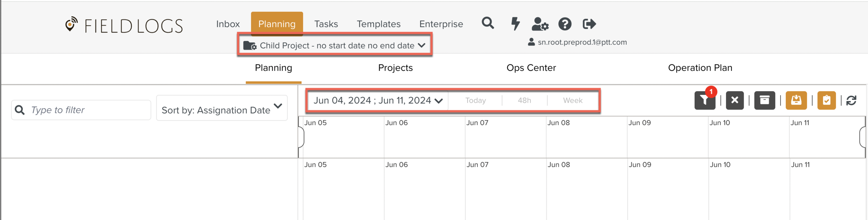Open the search magnifier in top navigation

coord(488,23)
